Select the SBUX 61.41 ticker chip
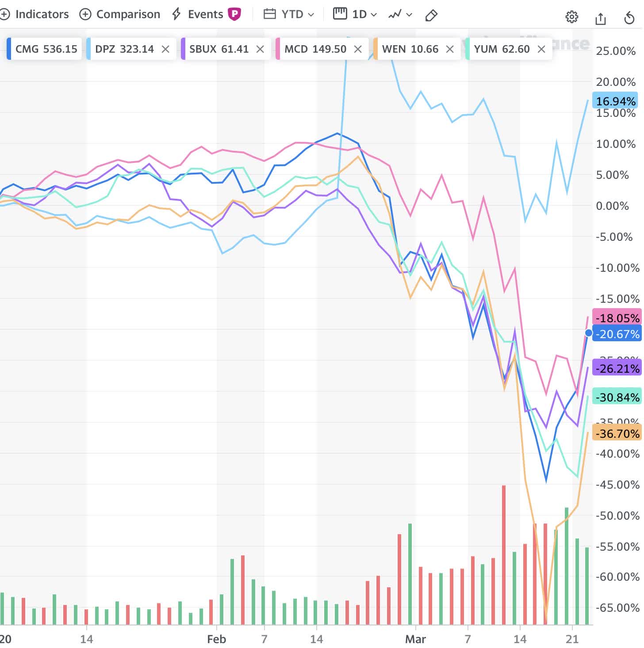The image size is (644, 648). (x=220, y=49)
